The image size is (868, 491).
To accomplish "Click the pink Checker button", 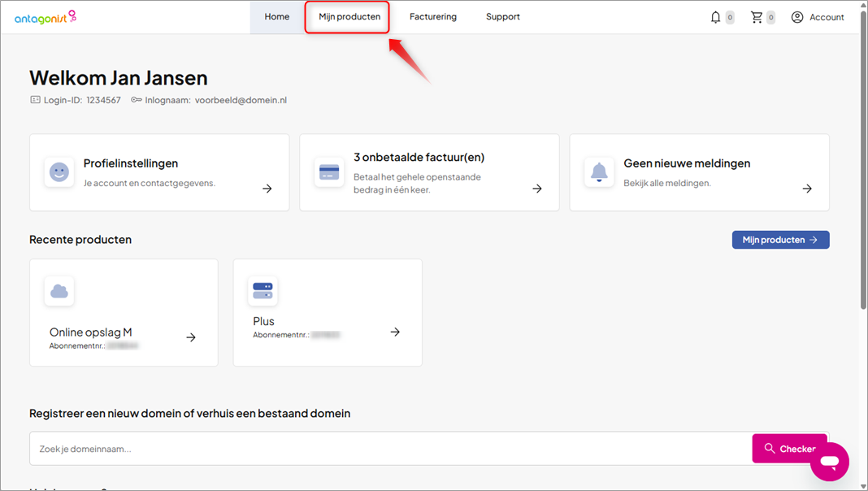I will point(789,449).
